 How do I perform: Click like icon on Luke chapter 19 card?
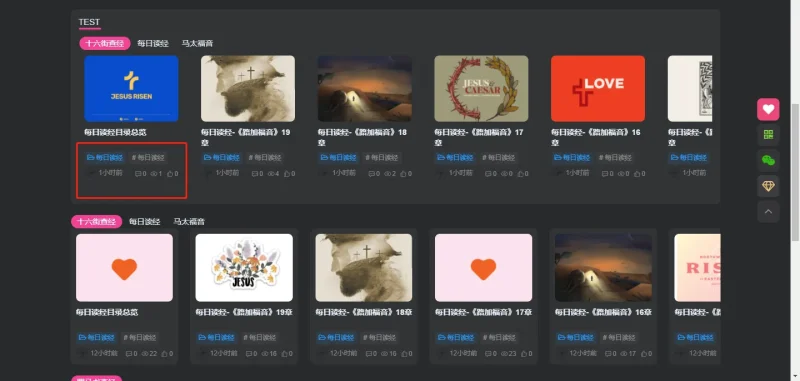tap(287, 174)
